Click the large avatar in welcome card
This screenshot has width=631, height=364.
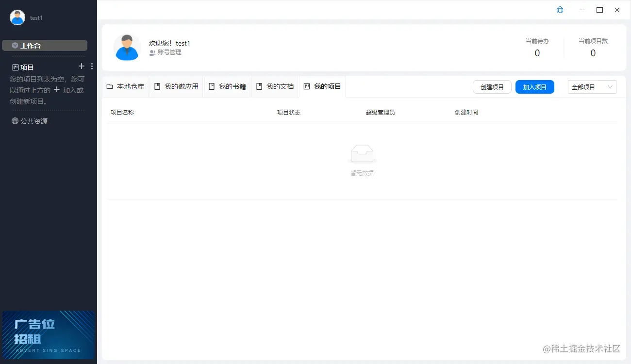127,47
